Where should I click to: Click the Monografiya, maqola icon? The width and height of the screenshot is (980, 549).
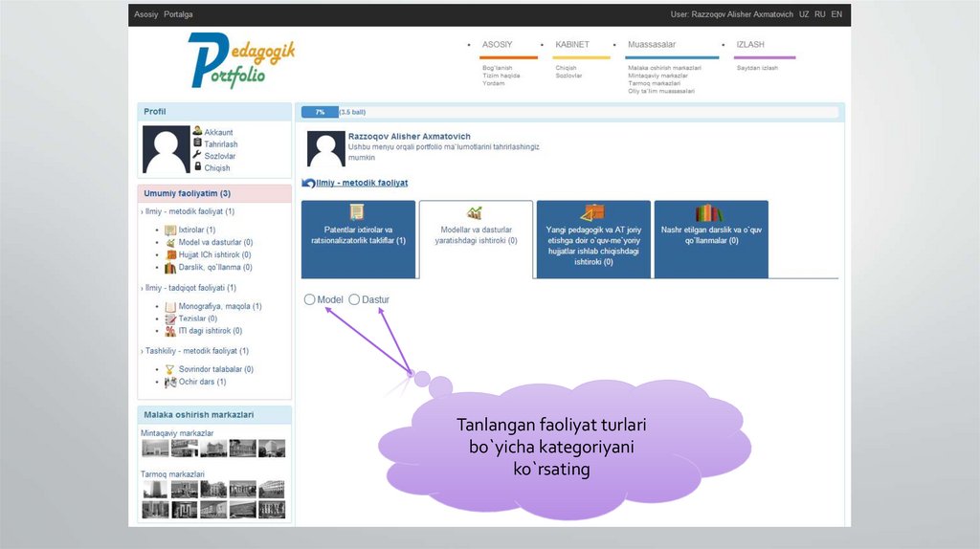click(170, 307)
